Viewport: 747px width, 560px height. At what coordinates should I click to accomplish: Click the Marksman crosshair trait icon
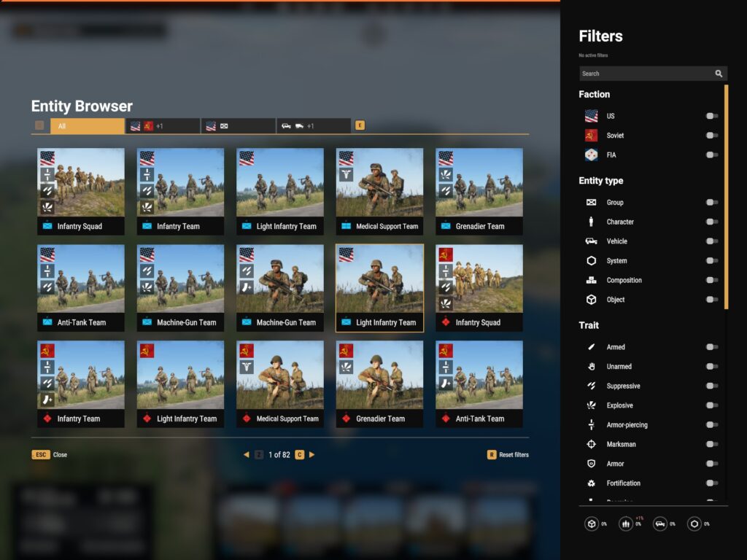pos(592,444)
